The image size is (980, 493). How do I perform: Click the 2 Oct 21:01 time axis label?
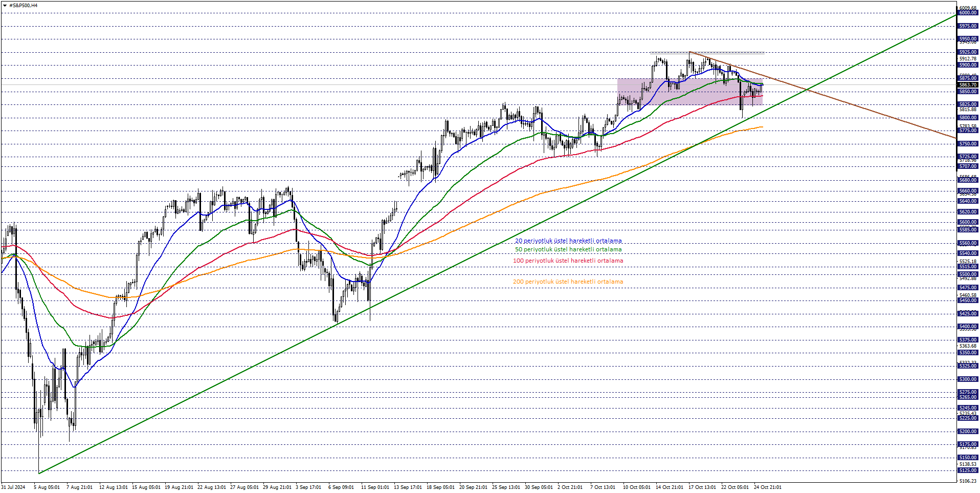570,487
